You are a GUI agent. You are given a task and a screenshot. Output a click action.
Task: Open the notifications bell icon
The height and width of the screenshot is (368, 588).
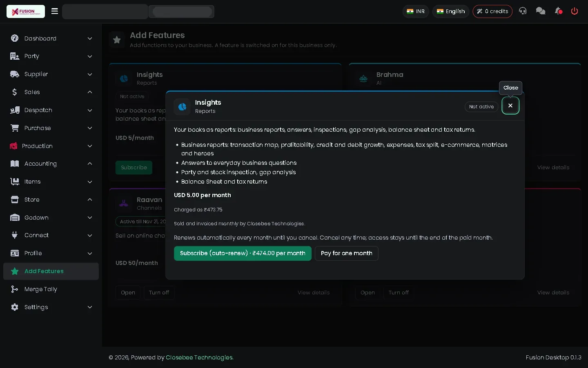coord(559,11)
